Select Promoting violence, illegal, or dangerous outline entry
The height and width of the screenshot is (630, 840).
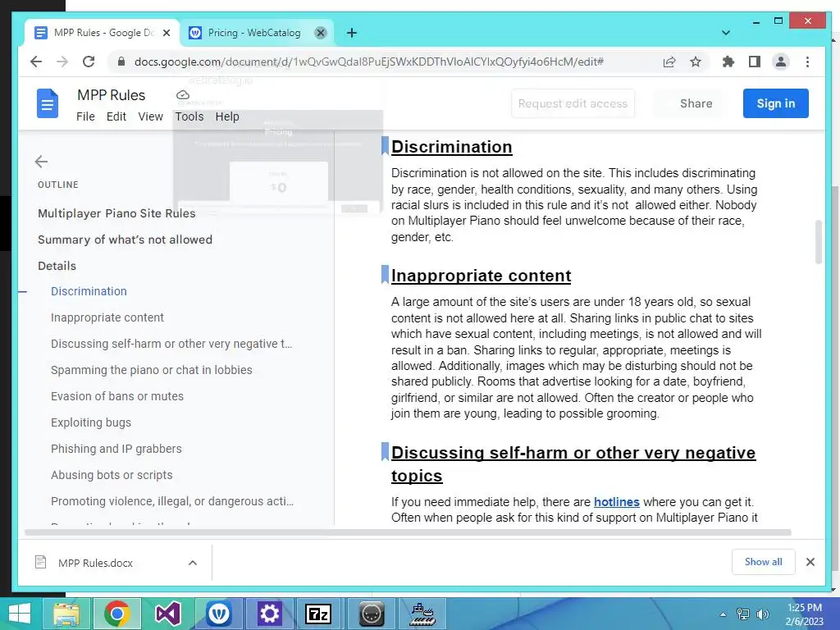(x=172, y=501)
